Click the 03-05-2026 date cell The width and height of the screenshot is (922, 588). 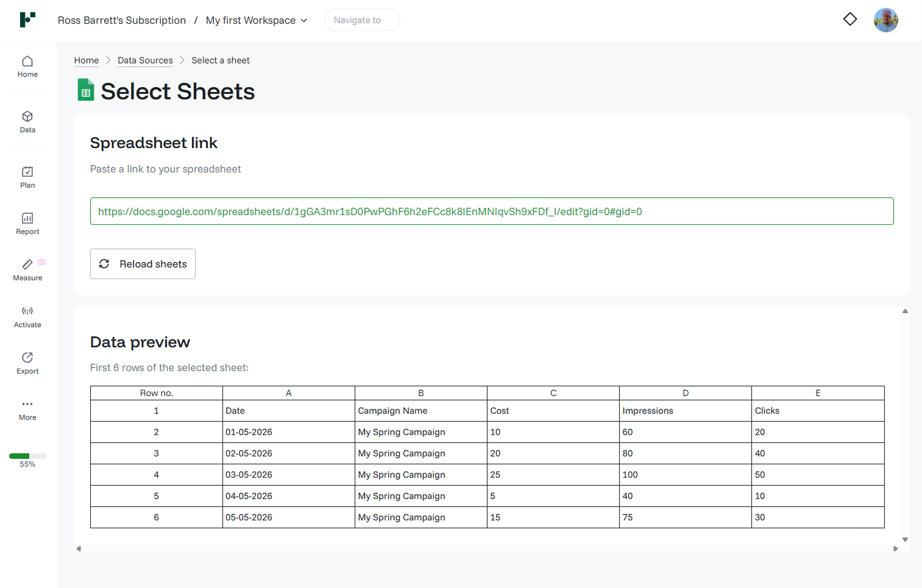click(289, 475)
